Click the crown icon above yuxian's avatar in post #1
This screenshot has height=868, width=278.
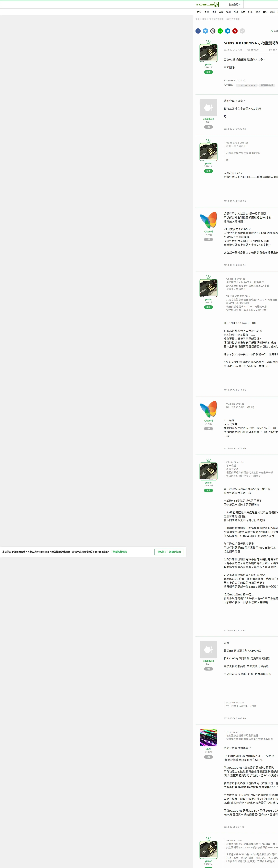pos(209,42)
